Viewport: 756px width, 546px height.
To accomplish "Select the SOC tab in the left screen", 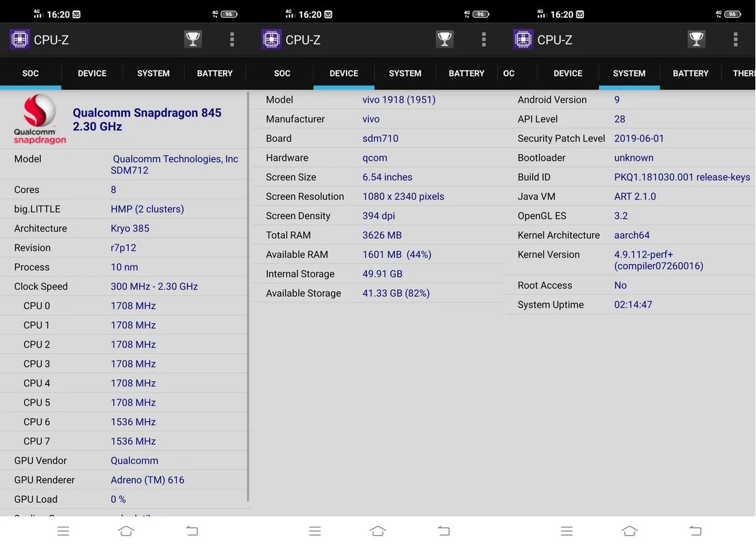I will click(31, 73).
